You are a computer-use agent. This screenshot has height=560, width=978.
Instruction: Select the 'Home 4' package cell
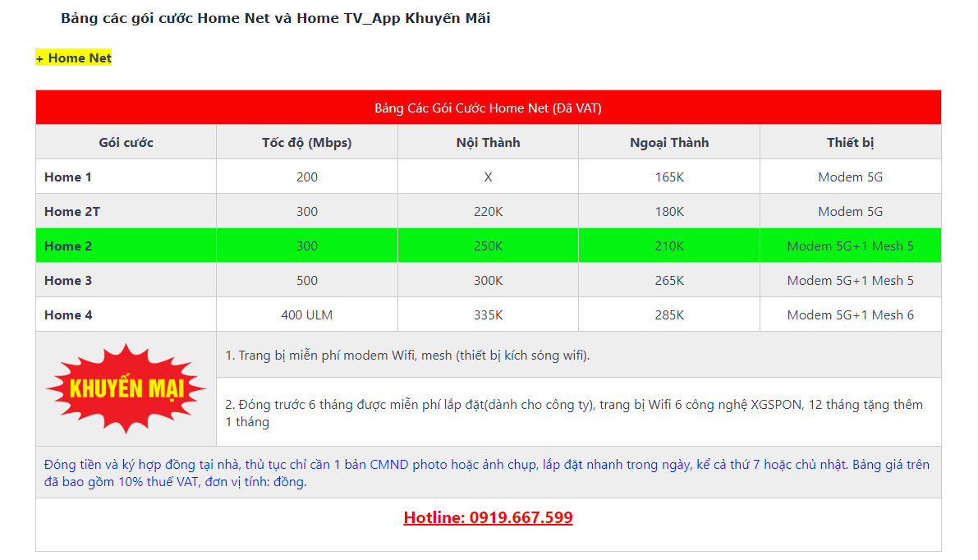point(126,315)
